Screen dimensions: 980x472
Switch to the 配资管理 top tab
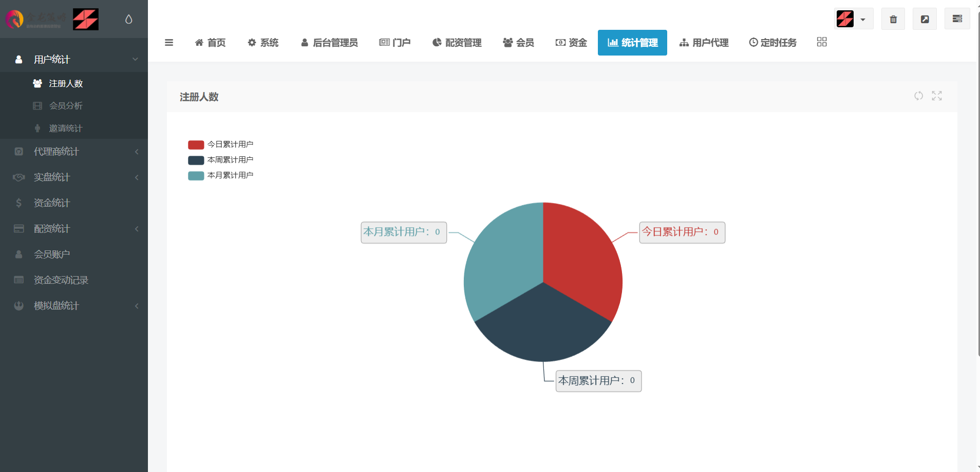coord(457,43)
